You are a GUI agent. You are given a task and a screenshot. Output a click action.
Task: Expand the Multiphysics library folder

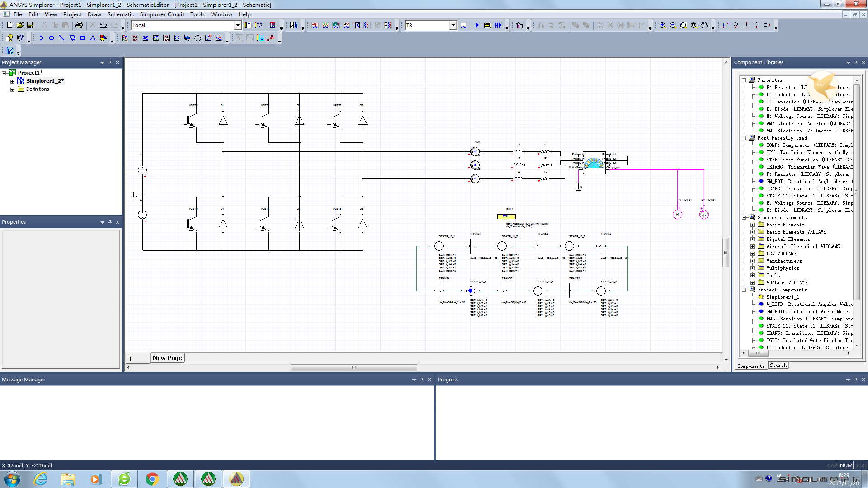pyautogui.click(x=752, y=268)
